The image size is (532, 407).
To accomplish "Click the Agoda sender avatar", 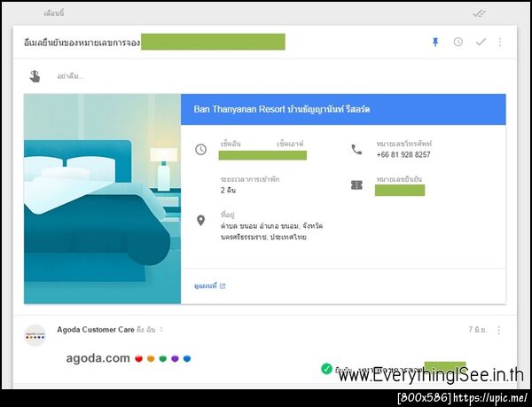I will coord(35,335).
